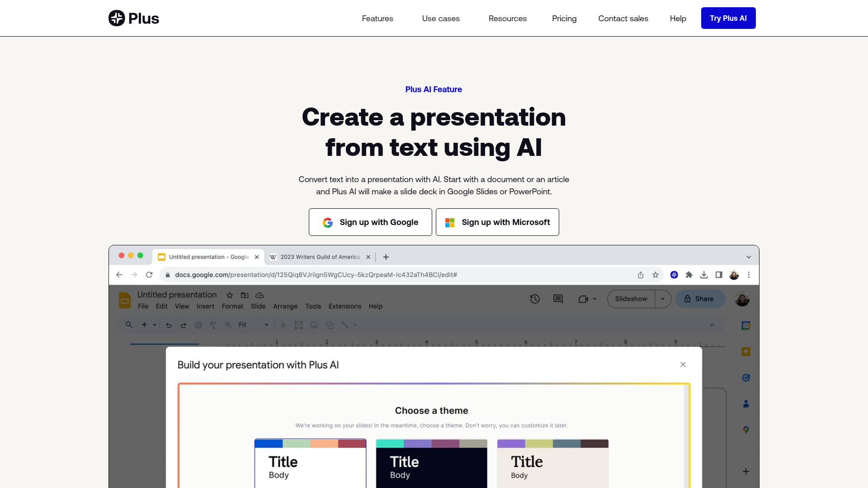The width and height of the screenshot is (868, 488).
Task: Star the Untitled presentation
Action: 230,295
